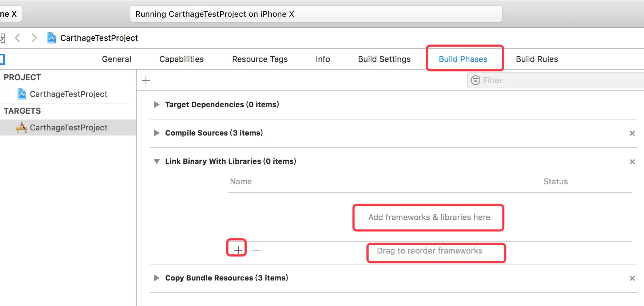Open the General tab
Screen dimensions: 644x306
116,59
